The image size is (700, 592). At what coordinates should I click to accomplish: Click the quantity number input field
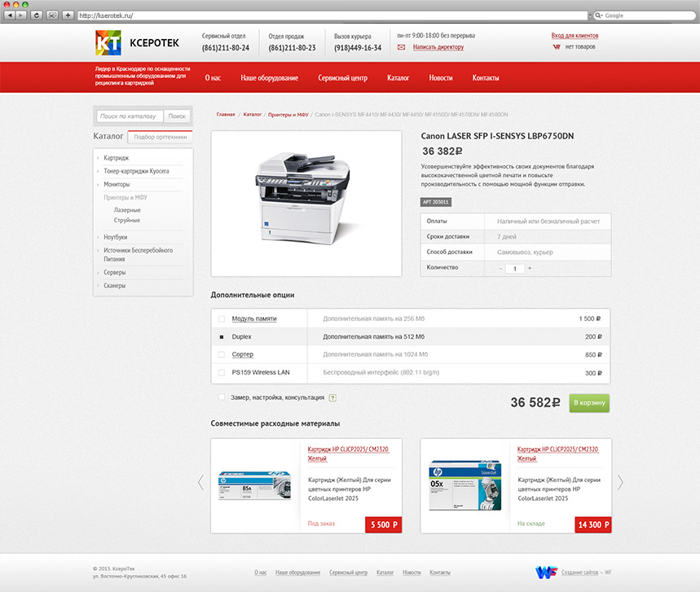click(515, 269)
